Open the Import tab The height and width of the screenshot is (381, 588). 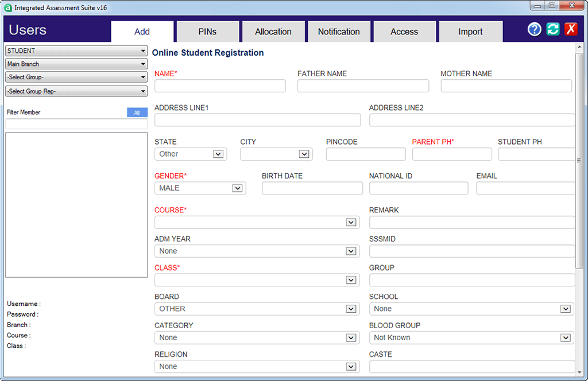click(470, 32)
